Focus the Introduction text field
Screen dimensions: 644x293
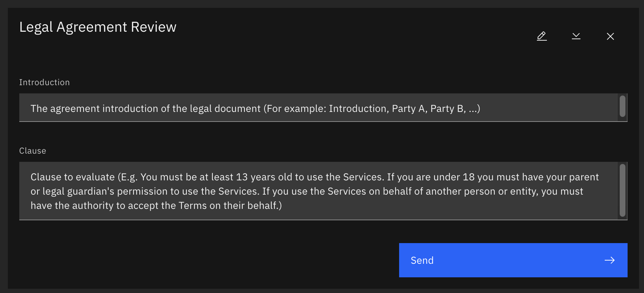tap(318, 108)
